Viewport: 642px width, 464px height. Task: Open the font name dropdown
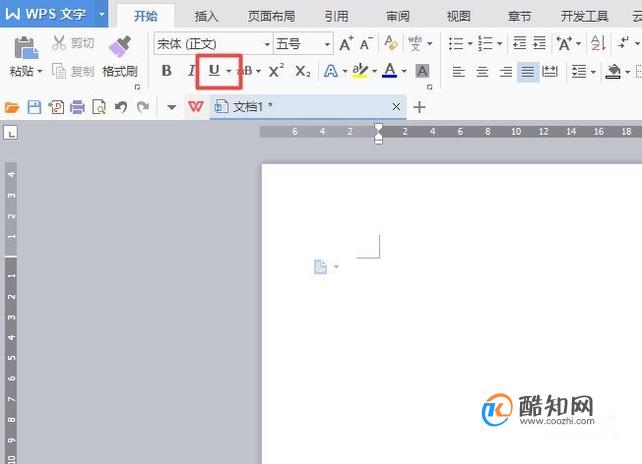point(267,44)
